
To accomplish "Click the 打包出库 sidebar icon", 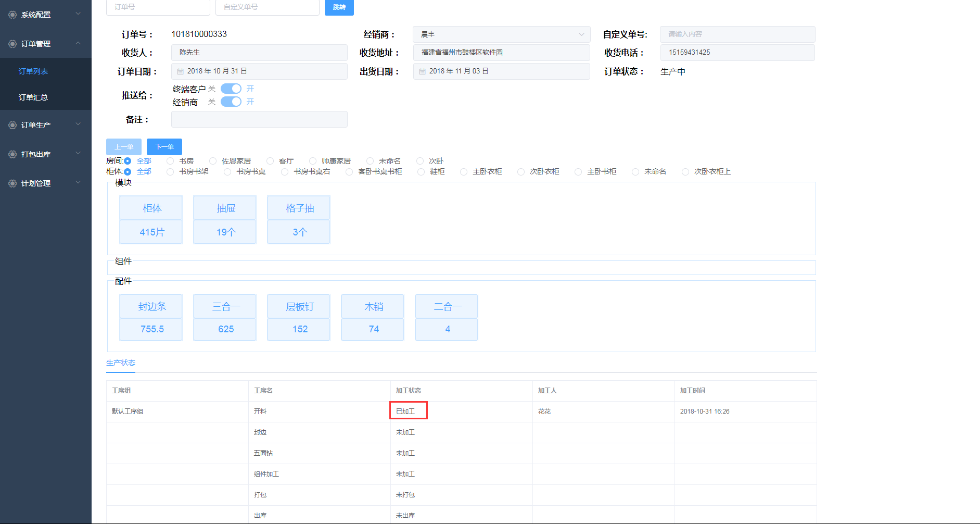I will [x=12, y=154].
